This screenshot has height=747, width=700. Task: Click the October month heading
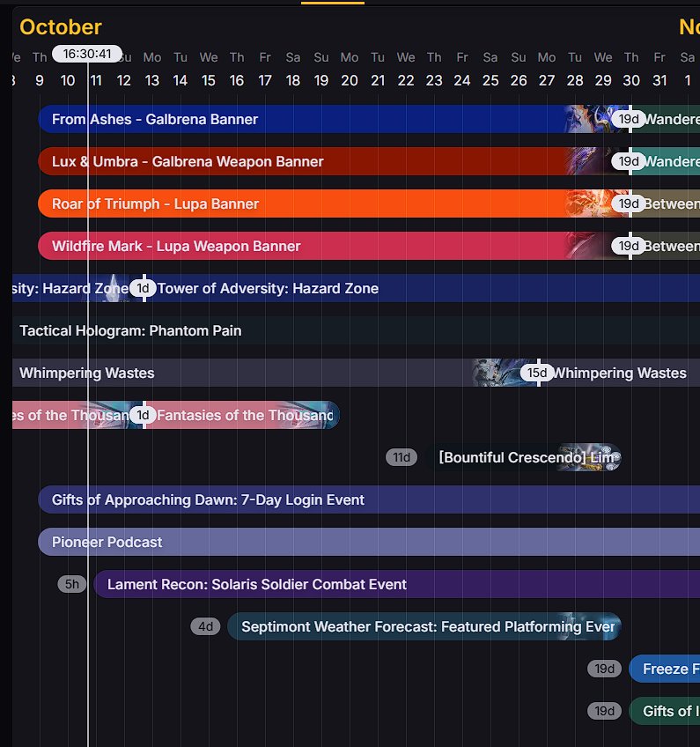[x=61, y=27]
